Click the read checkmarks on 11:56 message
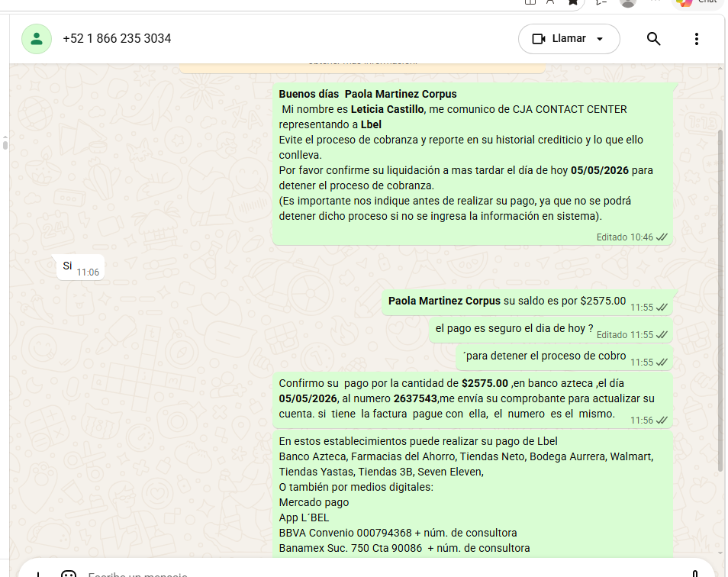This screenshot has height=577, width=728. 662,420
